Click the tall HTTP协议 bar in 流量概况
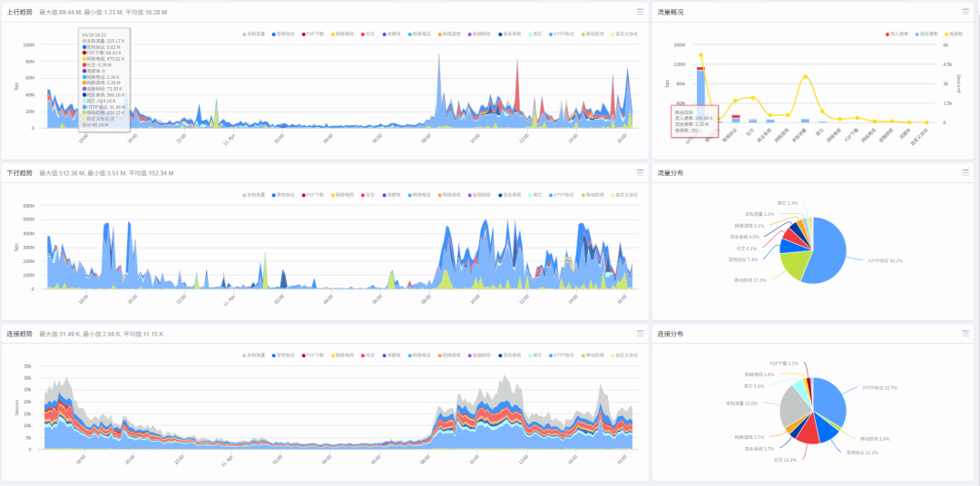The image size is (980, 486). coord(701,95)
